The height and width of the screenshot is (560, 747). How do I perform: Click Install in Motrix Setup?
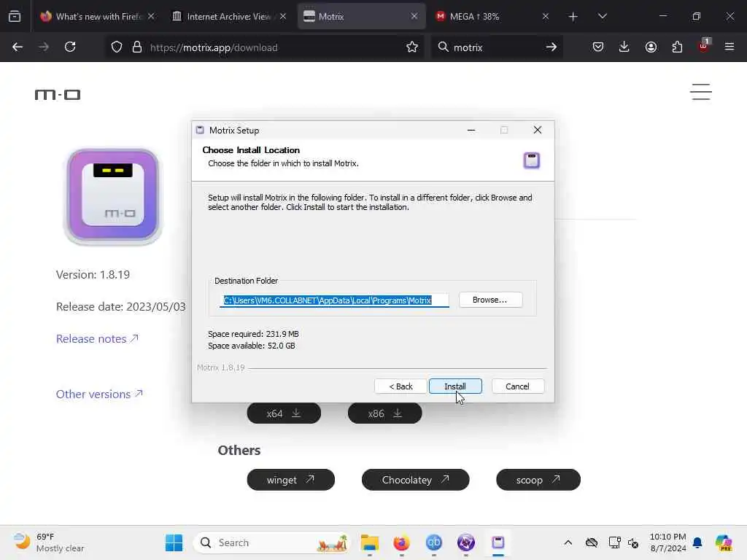click(455, 386)
